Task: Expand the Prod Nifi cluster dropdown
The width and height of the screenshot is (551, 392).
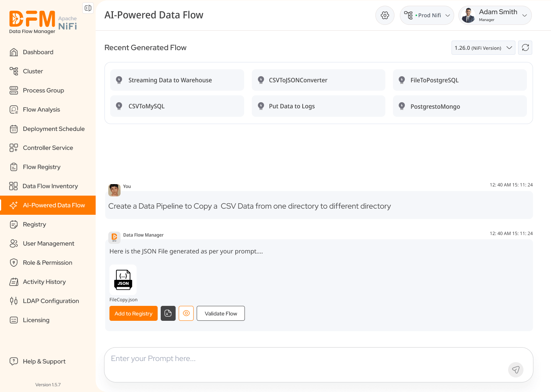Action: coord(427,15)
